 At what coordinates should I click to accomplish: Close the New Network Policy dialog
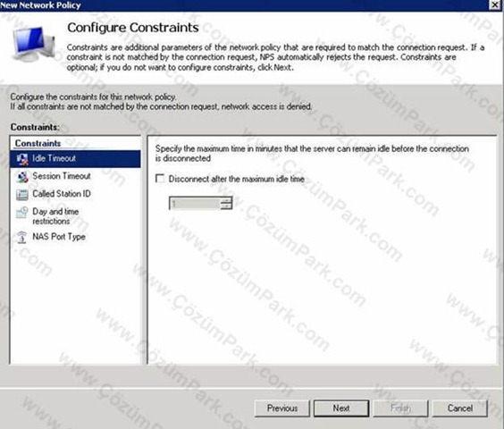(495, 5)
